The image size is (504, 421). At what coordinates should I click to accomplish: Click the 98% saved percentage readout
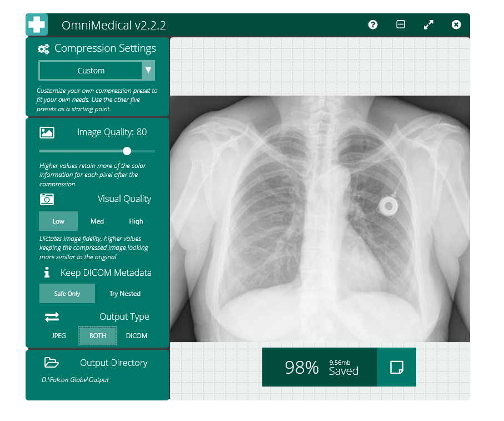pyautogui.click(x=302, y=367)
